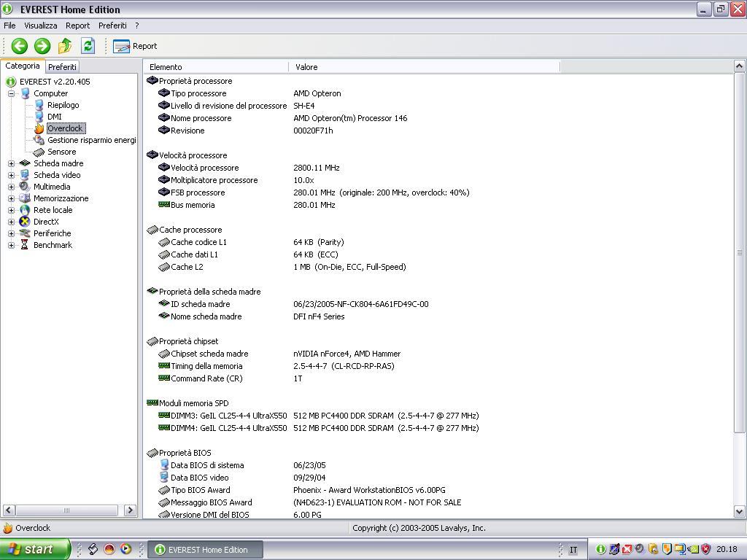Sort by the Elemento column header
Image resolution: width=747 pixels, height=560 pixels.
point(216,67)
